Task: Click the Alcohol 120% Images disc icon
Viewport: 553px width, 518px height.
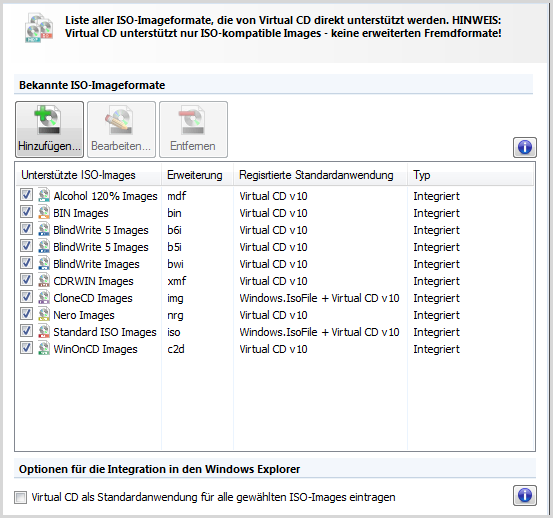Action: tap(44, 195)
